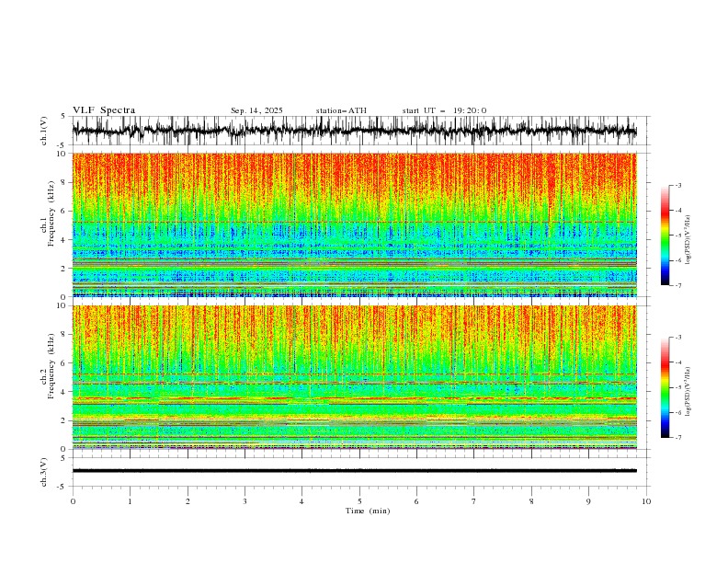This screenshot has height=563, width=728.
Task: Click the 'Time (min)' axis title
Action: tap(368, 511)
